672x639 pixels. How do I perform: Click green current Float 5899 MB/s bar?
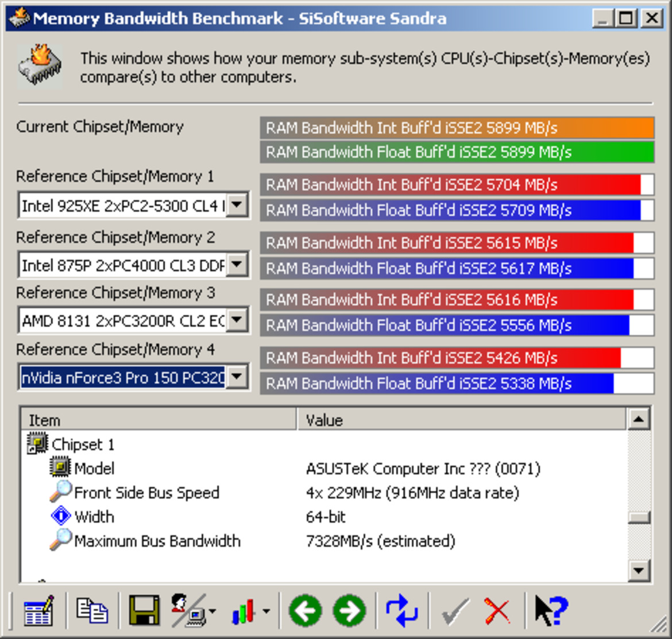click(x=457, y=152)
